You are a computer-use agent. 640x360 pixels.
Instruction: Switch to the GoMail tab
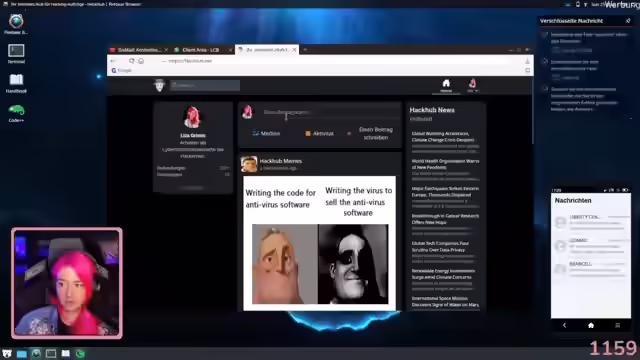point(139,50)
